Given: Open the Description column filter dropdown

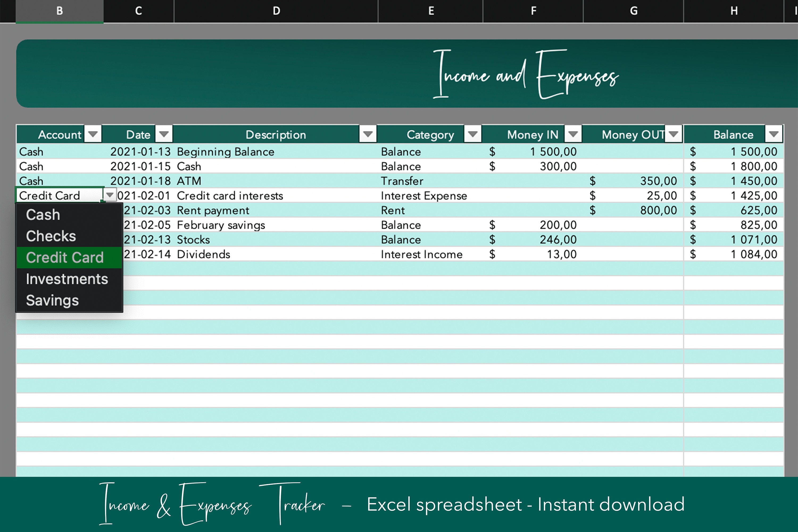Looking at the screenshot, I should coord(368,134).
